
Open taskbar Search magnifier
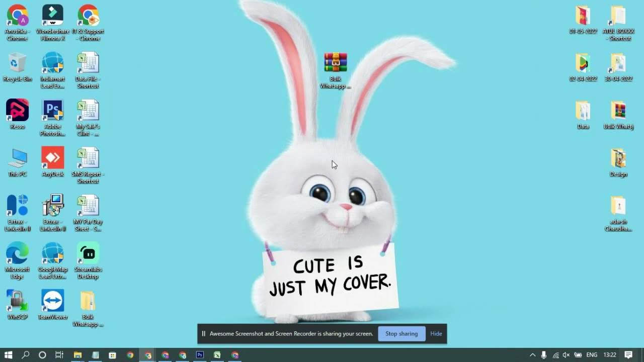pos(26,355)
